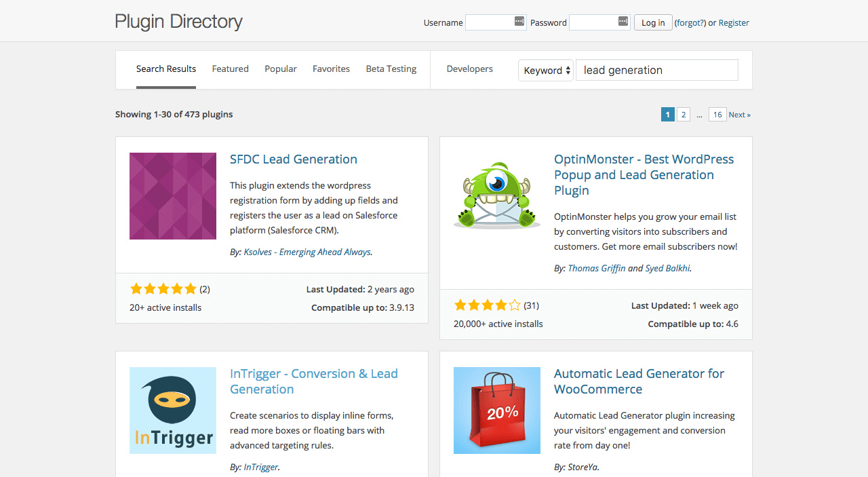Click the lead generation search field

click(656, 71)
